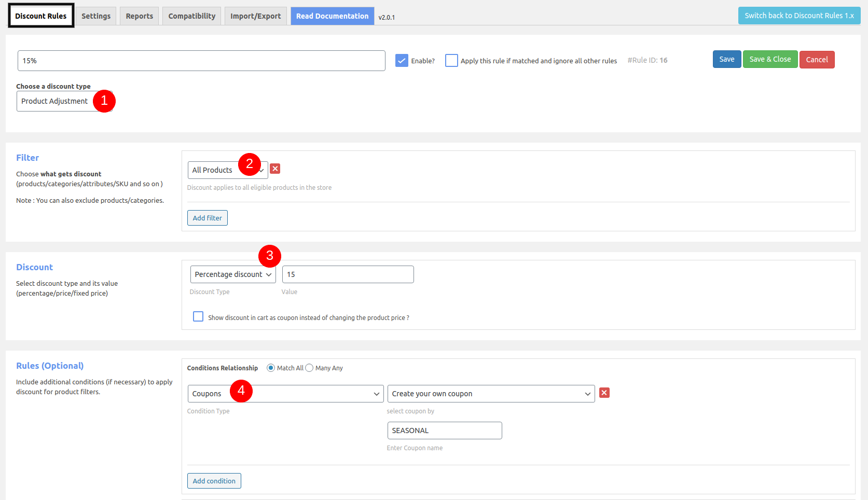Click the red numbered marker 2
868x500 pixels.
click(250, 164)
